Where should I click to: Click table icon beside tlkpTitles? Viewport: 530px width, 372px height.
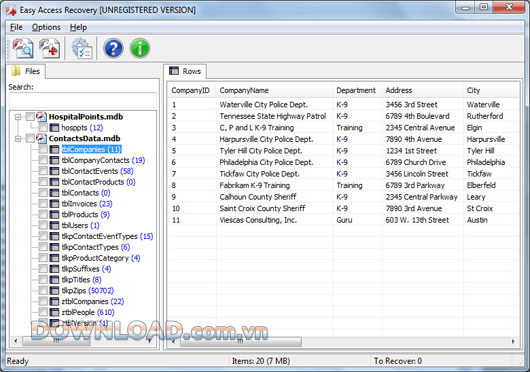[54, 279]
